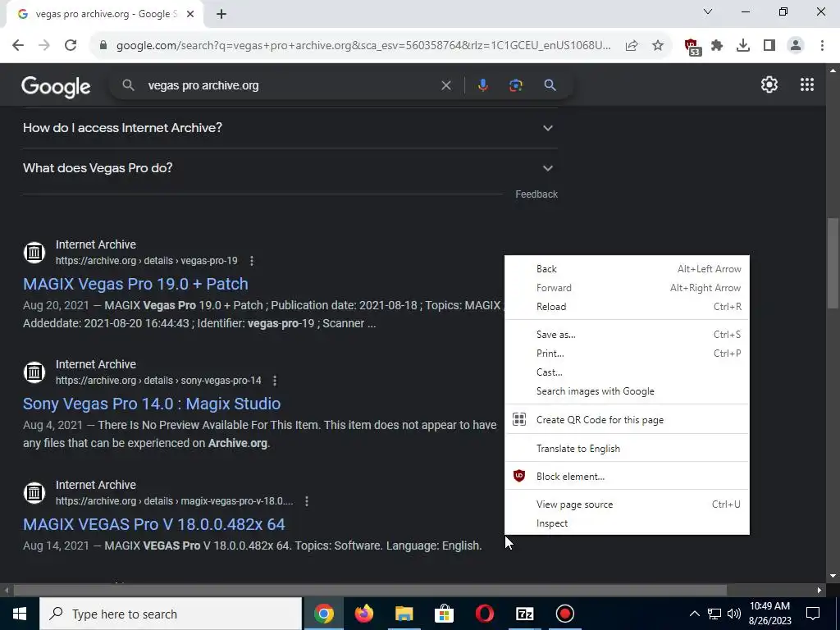Open Google apps grid icon

point(807,84)
